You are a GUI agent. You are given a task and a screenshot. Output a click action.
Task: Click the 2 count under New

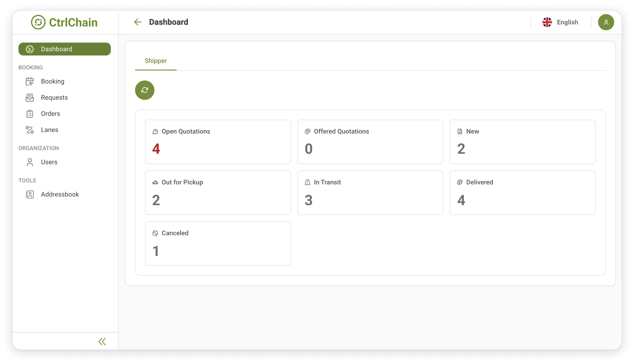(x=461, y=149)
